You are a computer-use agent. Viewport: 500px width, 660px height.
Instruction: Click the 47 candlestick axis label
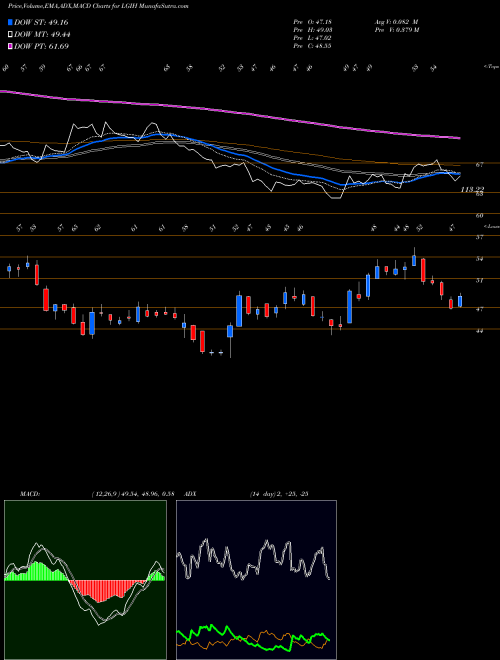(479, 309)
